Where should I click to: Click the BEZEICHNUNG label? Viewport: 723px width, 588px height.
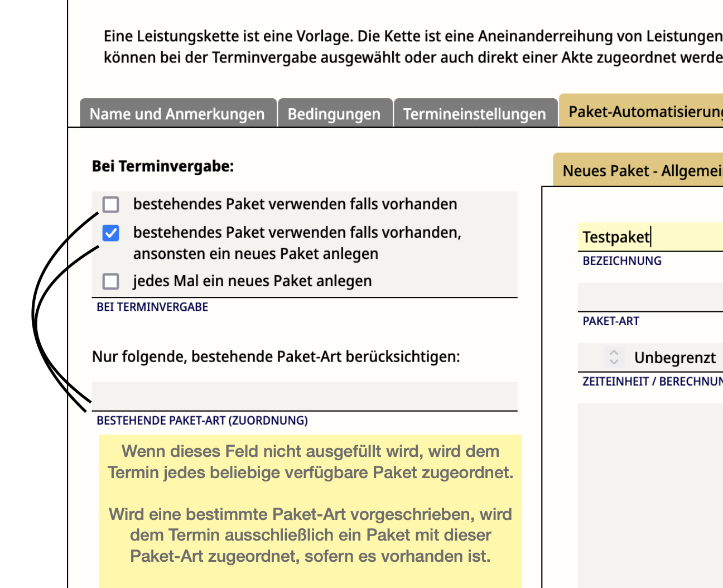click(622, 261)
